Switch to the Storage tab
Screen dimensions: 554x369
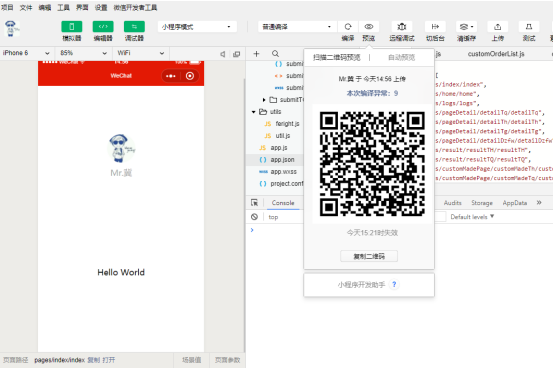click(x=482, y=203)
